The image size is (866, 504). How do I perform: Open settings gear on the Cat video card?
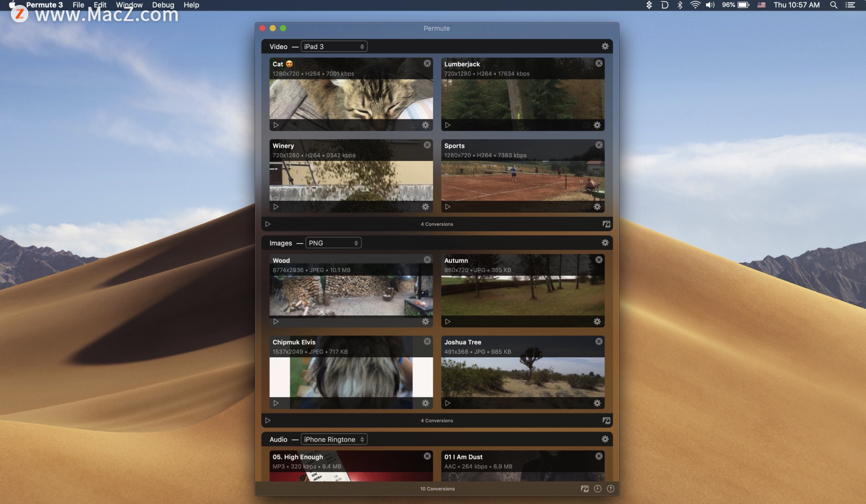[426, 125]
